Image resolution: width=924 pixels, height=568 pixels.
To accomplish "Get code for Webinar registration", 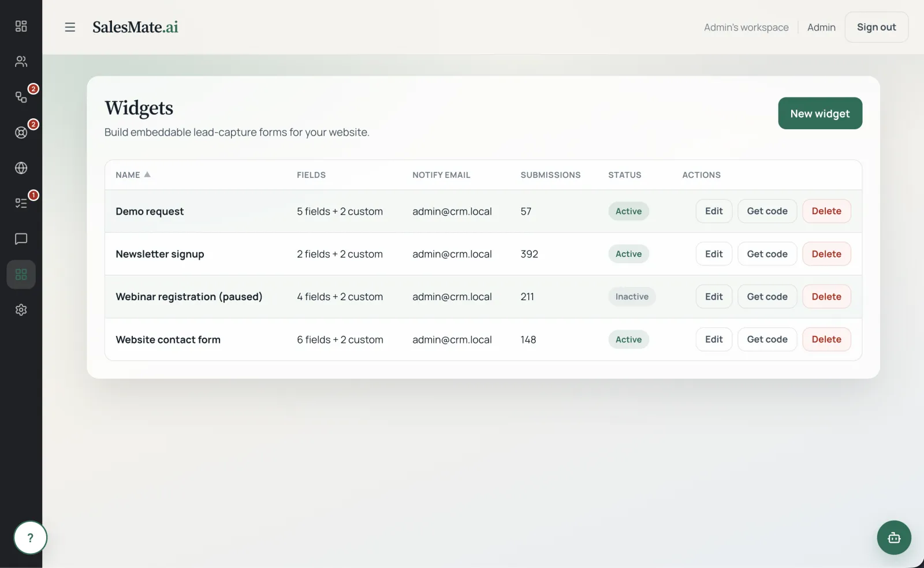I will click(767, 297).
